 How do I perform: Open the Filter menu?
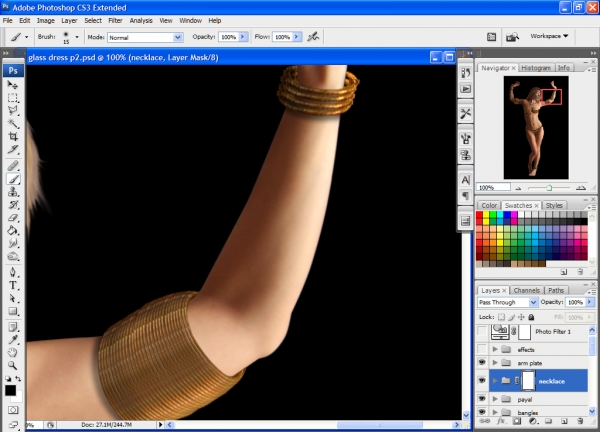coord(115,21)
